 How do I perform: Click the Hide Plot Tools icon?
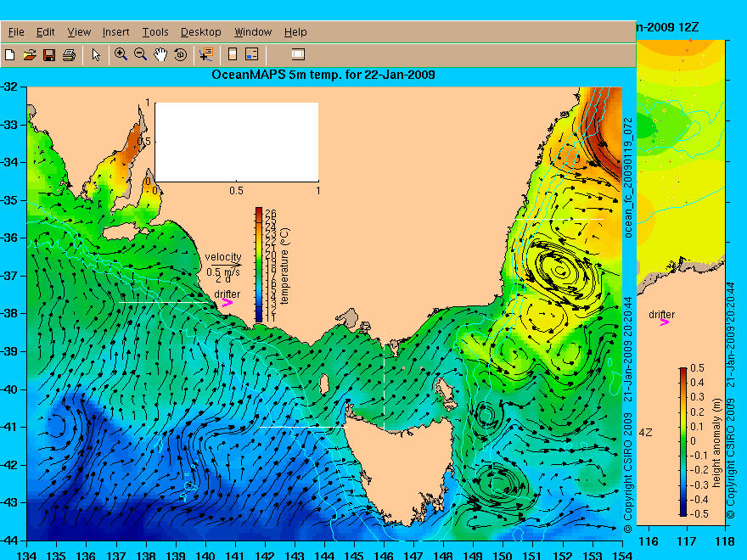(x=298, y=54)
